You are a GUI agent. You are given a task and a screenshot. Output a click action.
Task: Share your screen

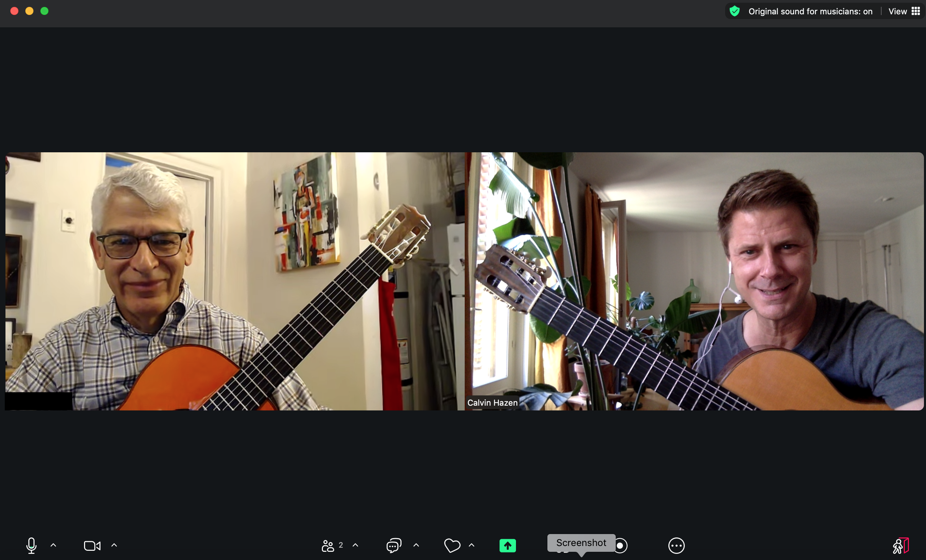pos(507,546)
